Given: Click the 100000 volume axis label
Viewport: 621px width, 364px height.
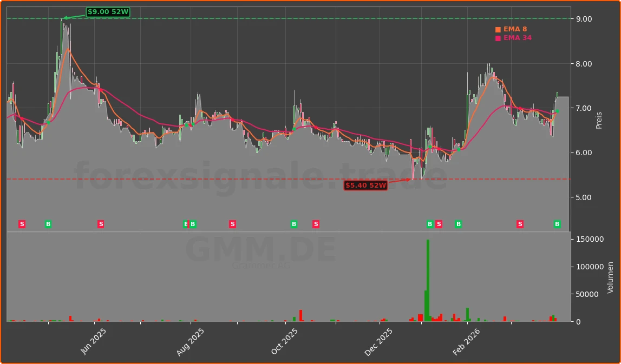Looking at the screenshot, I should click(590, 267).
